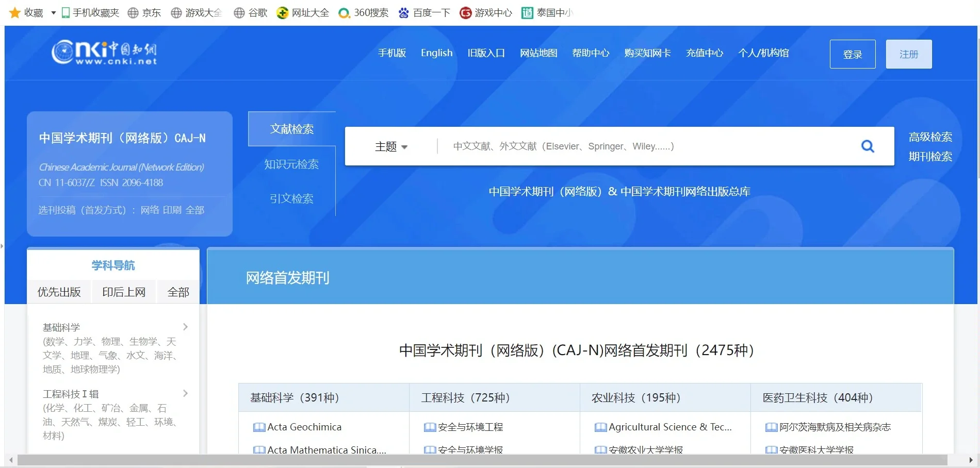Open the 百度一下 bookmark
Screen dimensions: 980x468
point(424,12)
